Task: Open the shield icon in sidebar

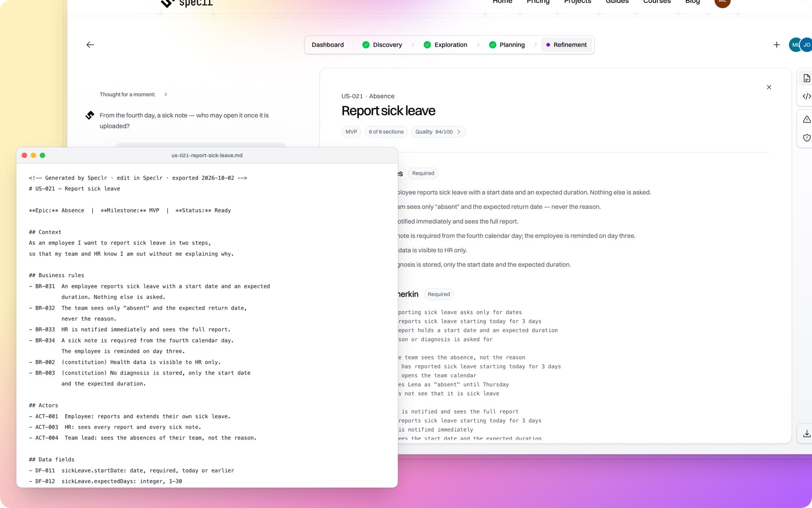Action: click(806, 138)
